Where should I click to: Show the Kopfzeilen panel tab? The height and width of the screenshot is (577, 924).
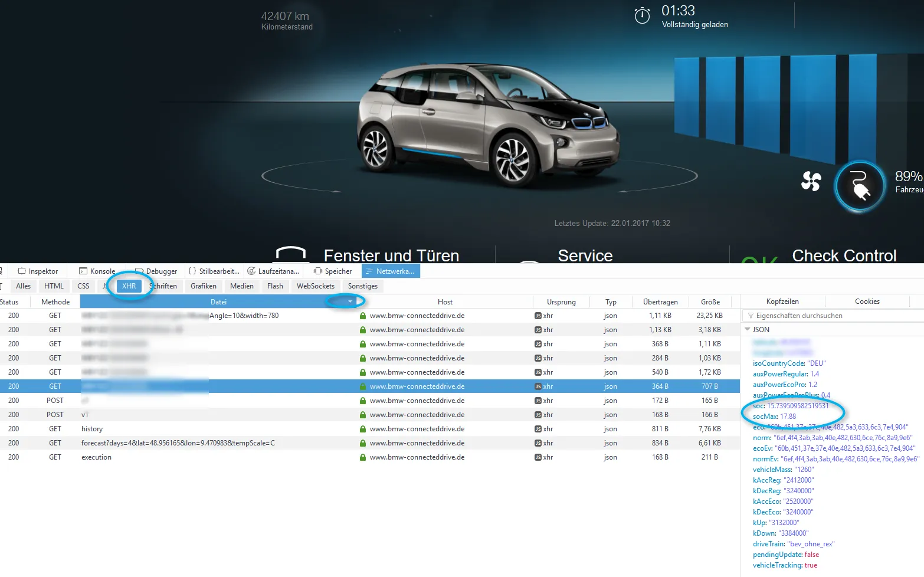[782, 301]
